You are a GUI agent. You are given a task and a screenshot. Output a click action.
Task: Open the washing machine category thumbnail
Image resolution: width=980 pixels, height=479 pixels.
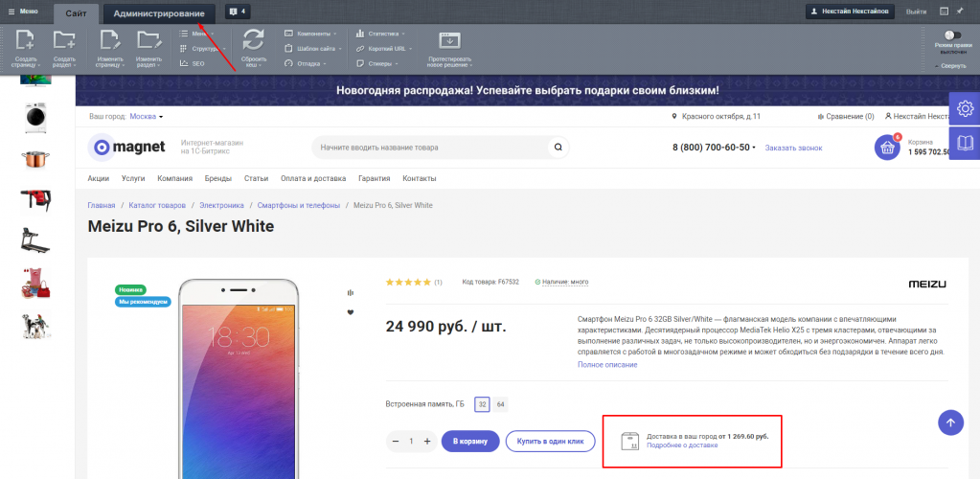[36, 118]
